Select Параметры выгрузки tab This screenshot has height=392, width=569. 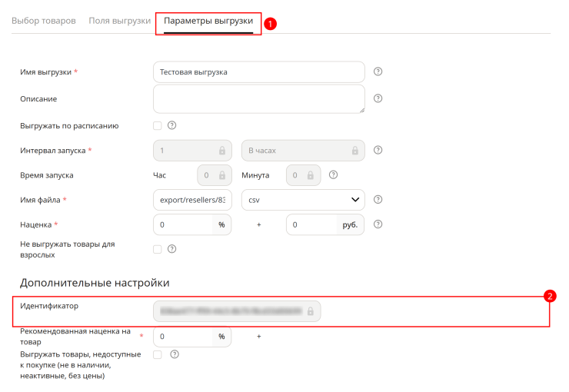208,21
